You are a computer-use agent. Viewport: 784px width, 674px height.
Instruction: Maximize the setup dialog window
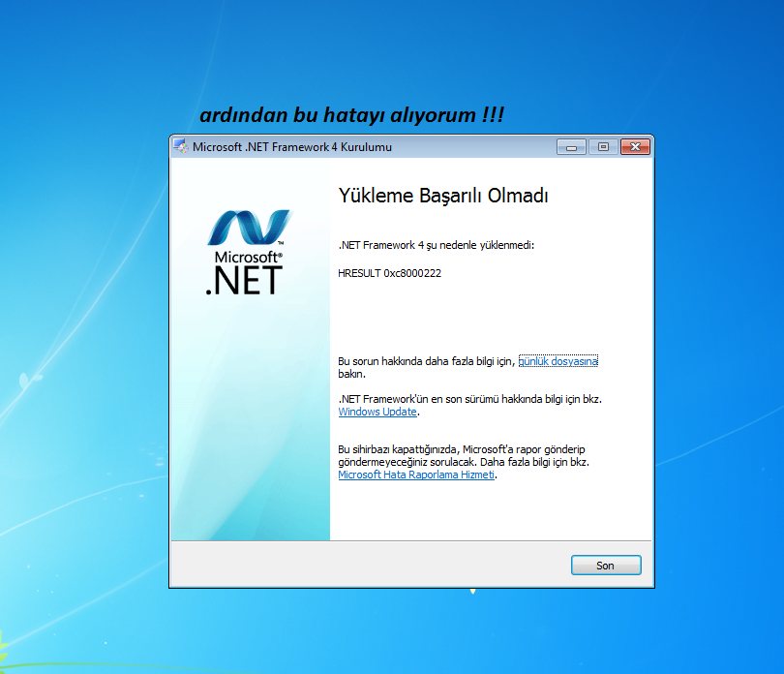point(603,146)
